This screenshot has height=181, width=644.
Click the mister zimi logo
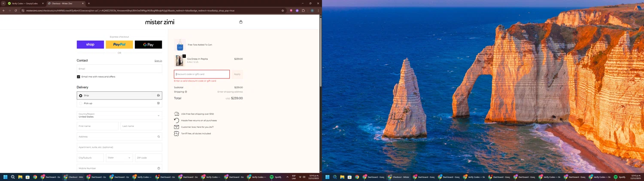[x=160, y=22]
